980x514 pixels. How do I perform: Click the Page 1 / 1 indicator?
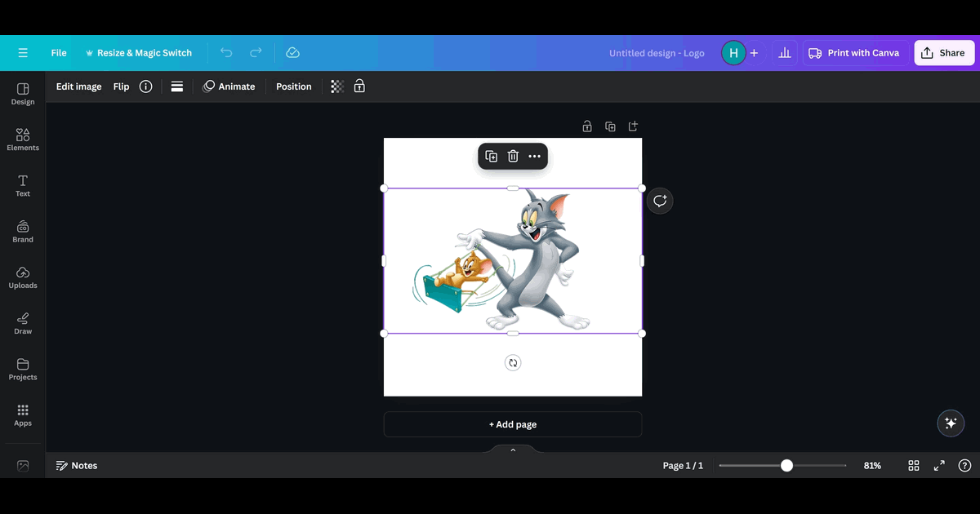[683, 466]
